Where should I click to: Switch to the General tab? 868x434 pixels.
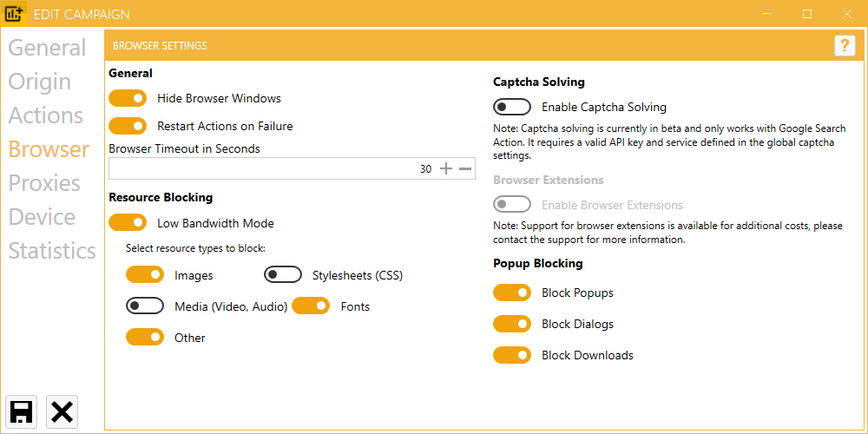48,48
